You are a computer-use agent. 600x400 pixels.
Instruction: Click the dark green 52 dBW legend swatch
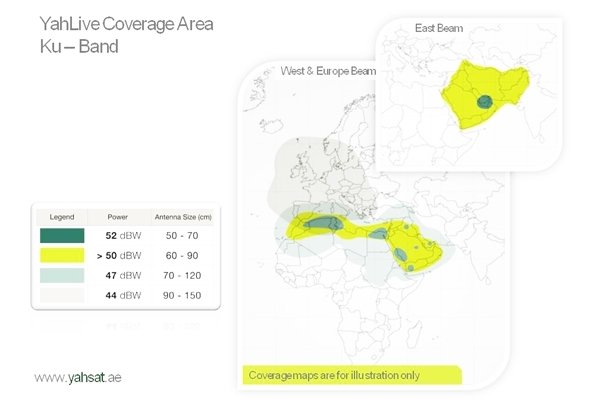coord(62,235)
